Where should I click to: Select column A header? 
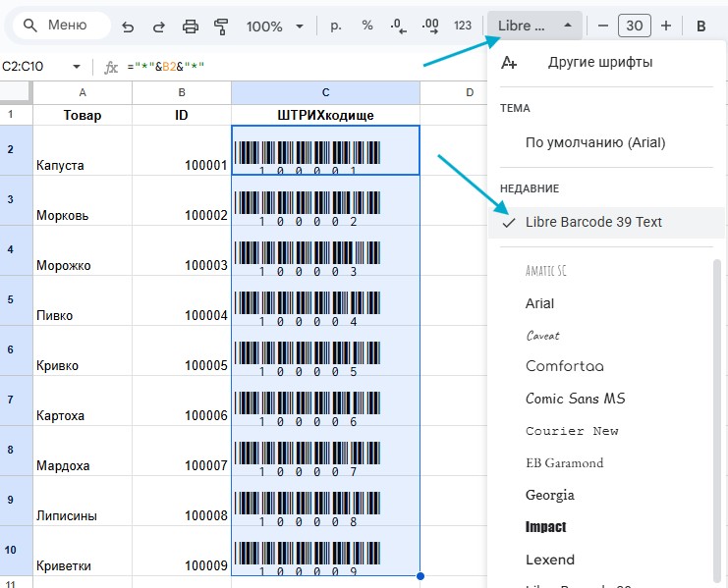click(83, 92)
